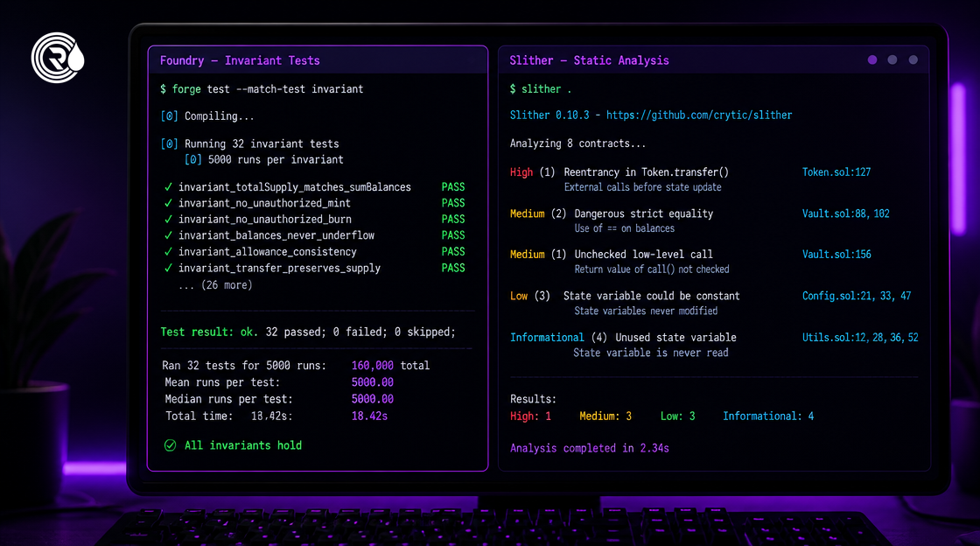Click the '[0] Compiling...' line
Screen dimensions: 980x546
(x=206, y=116)
